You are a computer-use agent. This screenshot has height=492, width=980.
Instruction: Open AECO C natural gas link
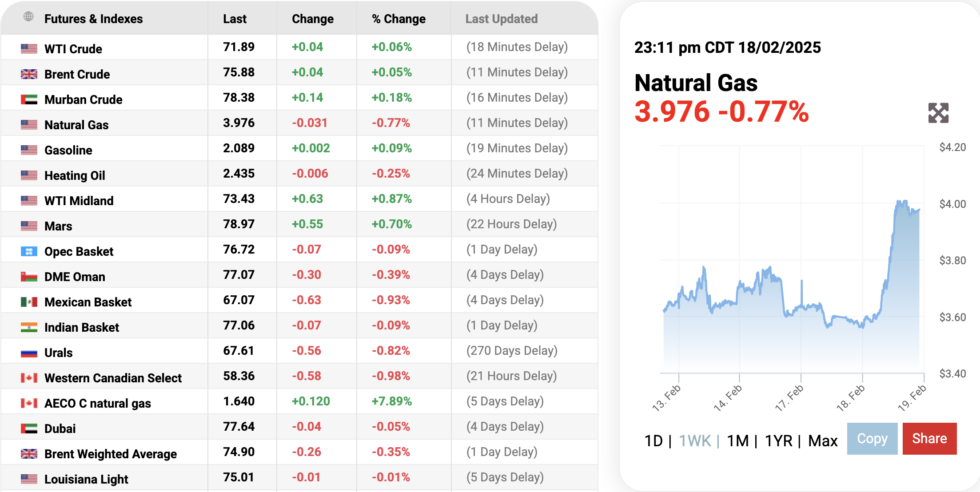(x=98, y=403)
